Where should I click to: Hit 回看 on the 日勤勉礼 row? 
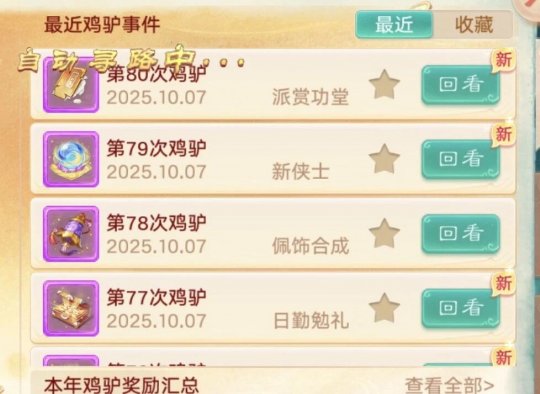(461, 308)
